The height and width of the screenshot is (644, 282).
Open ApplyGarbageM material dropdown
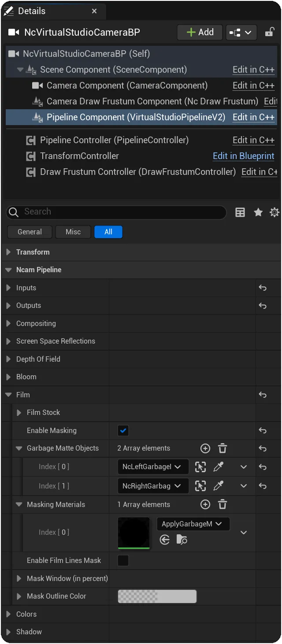pyautogui.click(x=193, y=524)
